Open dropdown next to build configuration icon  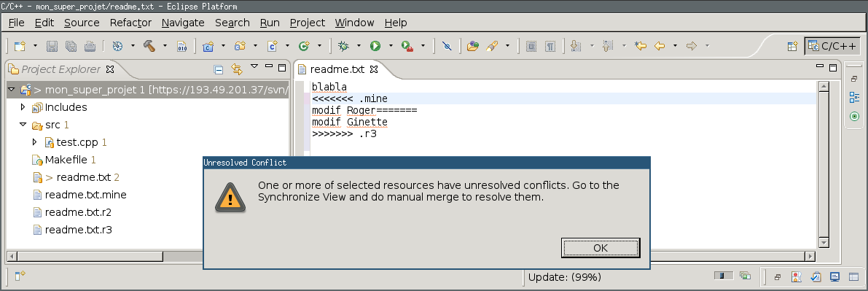pos(133,46)
